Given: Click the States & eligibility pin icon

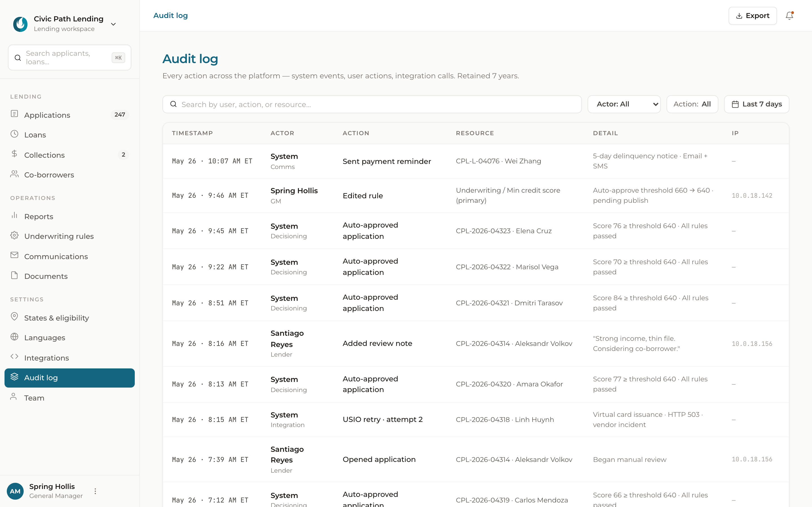Looking at the screenshot, I should point(14,317).
